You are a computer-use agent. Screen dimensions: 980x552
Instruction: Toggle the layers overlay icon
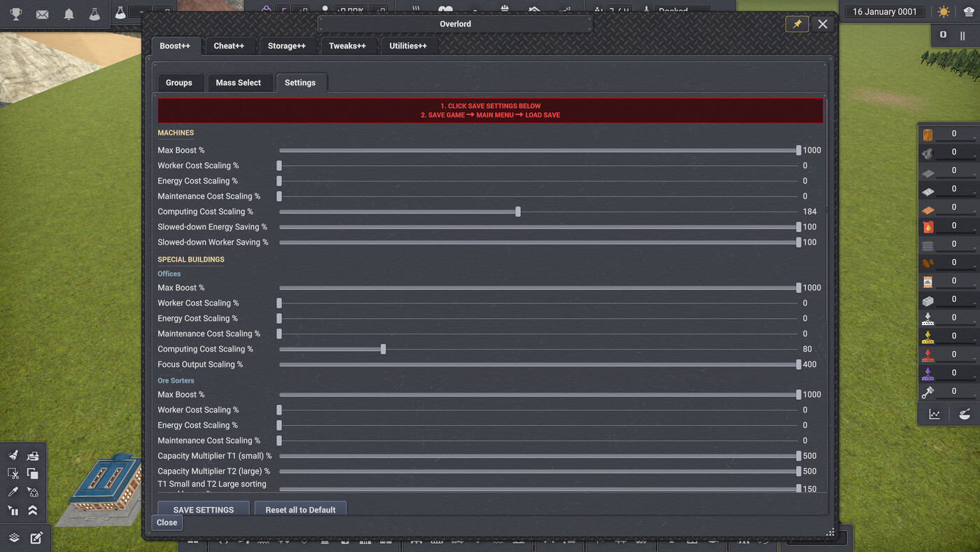[14, 538]
